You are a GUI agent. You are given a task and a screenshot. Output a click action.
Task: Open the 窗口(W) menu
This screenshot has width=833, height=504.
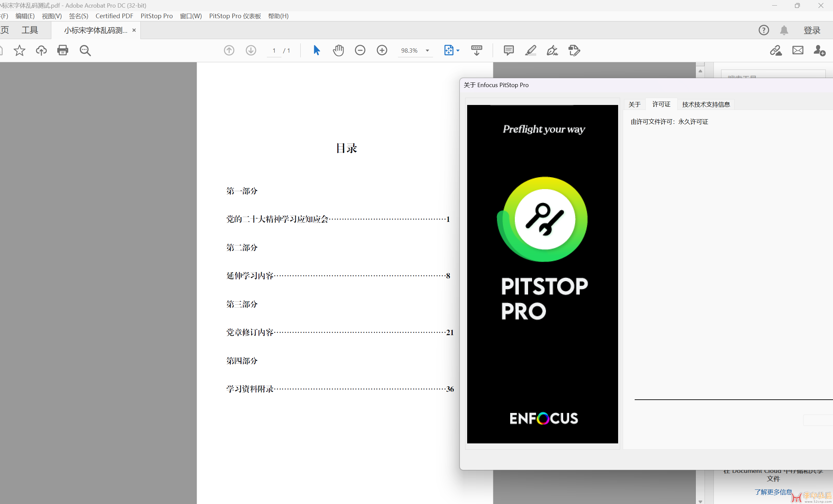click(191, 16)
